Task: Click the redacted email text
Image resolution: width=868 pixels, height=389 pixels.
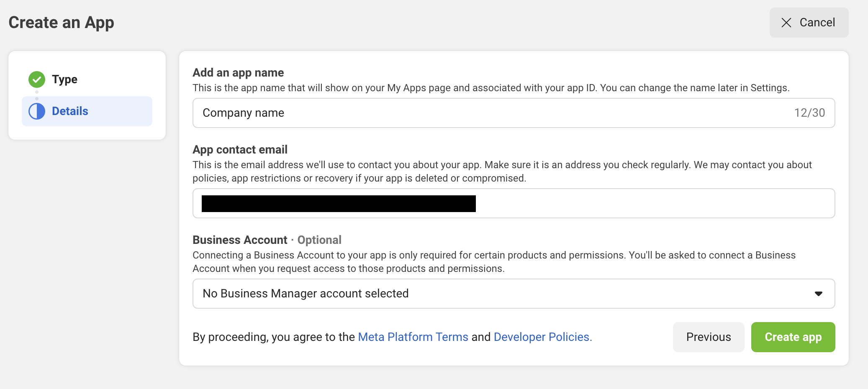Action: 338,204
